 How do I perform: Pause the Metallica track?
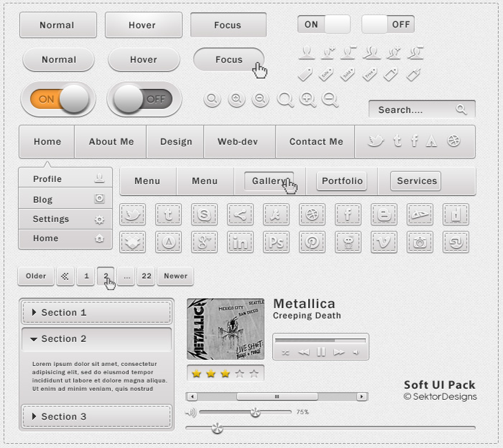tap(321, 352)
